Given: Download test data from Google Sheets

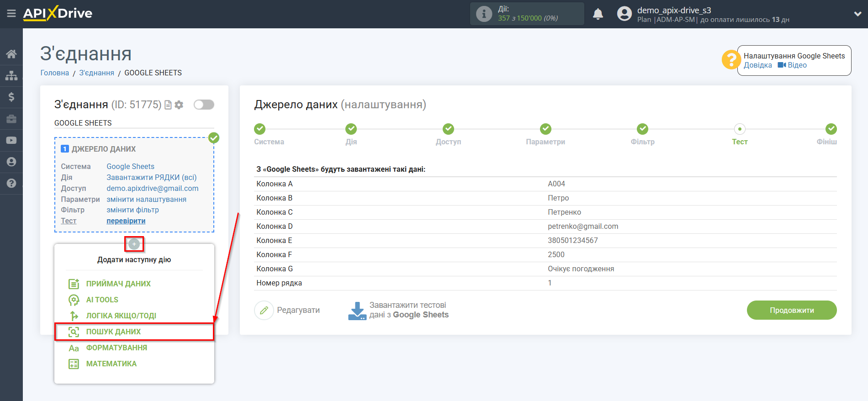Looking at the screenshot, I should [398, 310].
